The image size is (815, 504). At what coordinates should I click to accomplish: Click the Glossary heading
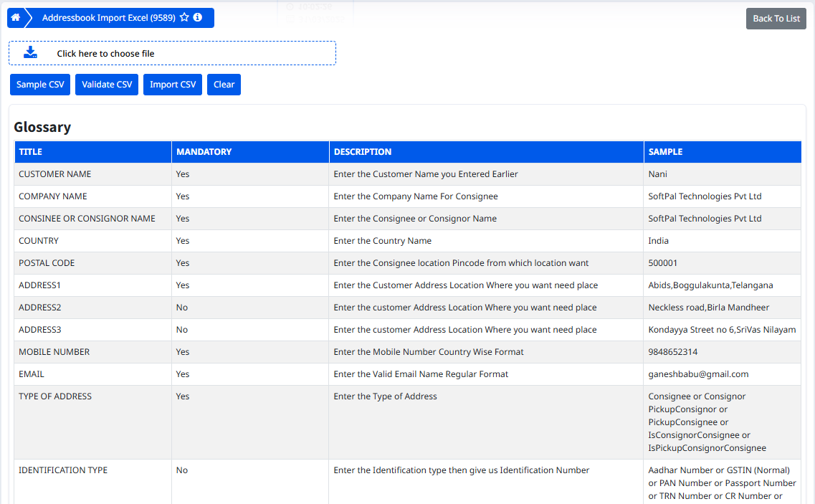click(42, 128)
